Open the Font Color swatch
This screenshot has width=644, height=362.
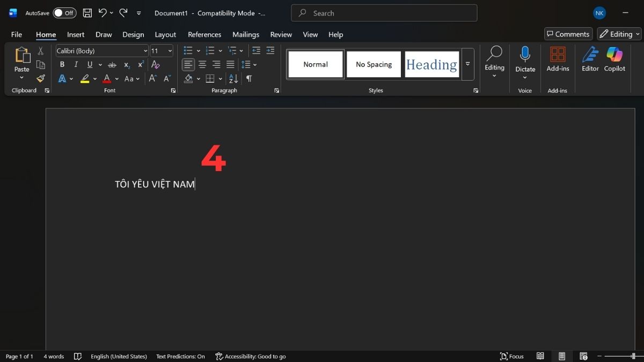(107, 78)
